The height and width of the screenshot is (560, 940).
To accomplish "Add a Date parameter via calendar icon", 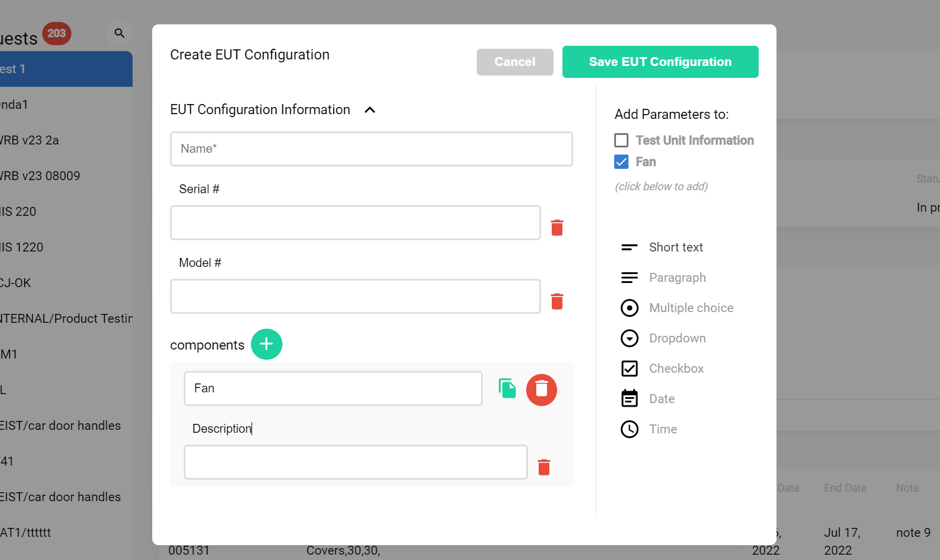I will pyautogui.click(x=629, y=398).
